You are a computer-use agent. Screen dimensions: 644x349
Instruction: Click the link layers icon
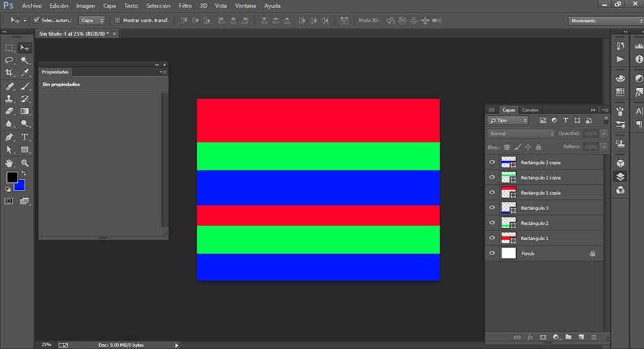517,337
